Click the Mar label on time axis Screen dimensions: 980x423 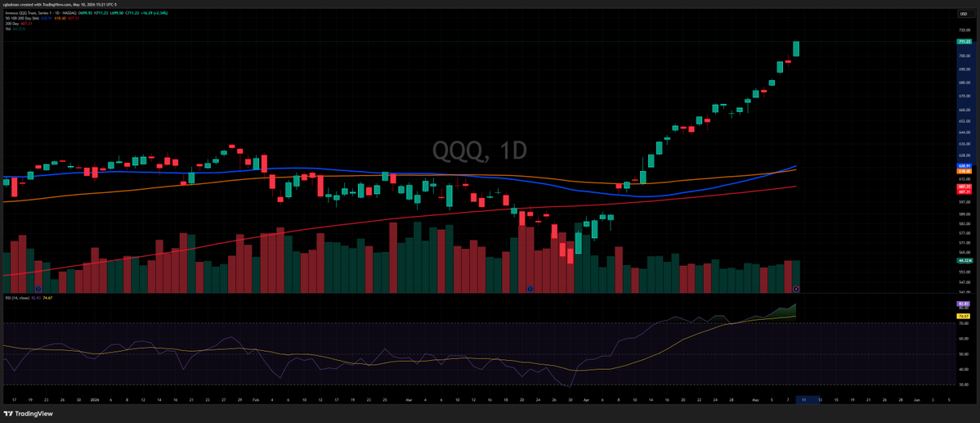pyautogui.click(x=409, y=398)
